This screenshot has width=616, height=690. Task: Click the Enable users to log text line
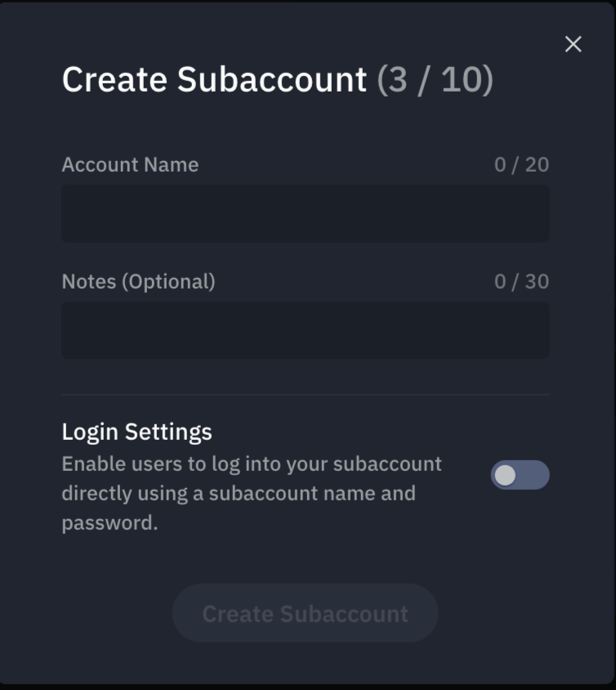point(252,464)
